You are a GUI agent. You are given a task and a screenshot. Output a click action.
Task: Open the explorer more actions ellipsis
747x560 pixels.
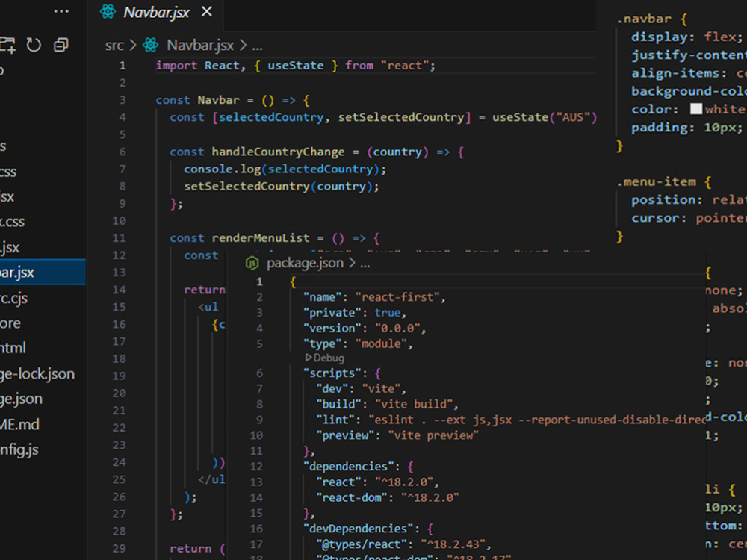click(61, 11)
